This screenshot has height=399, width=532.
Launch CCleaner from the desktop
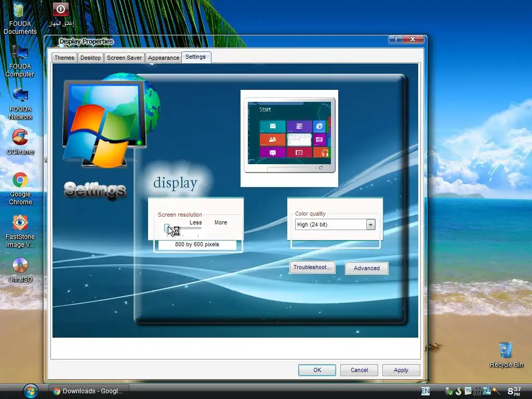20,142
